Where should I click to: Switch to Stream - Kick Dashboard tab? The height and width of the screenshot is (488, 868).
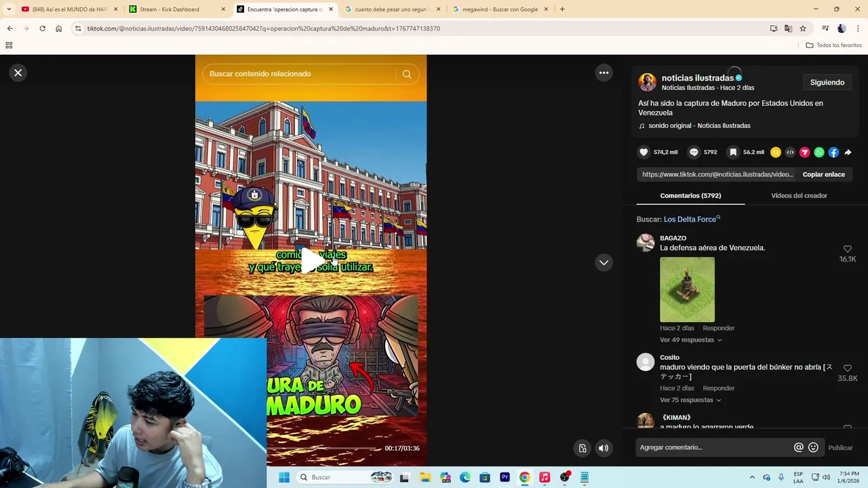(x=175, y=9)
